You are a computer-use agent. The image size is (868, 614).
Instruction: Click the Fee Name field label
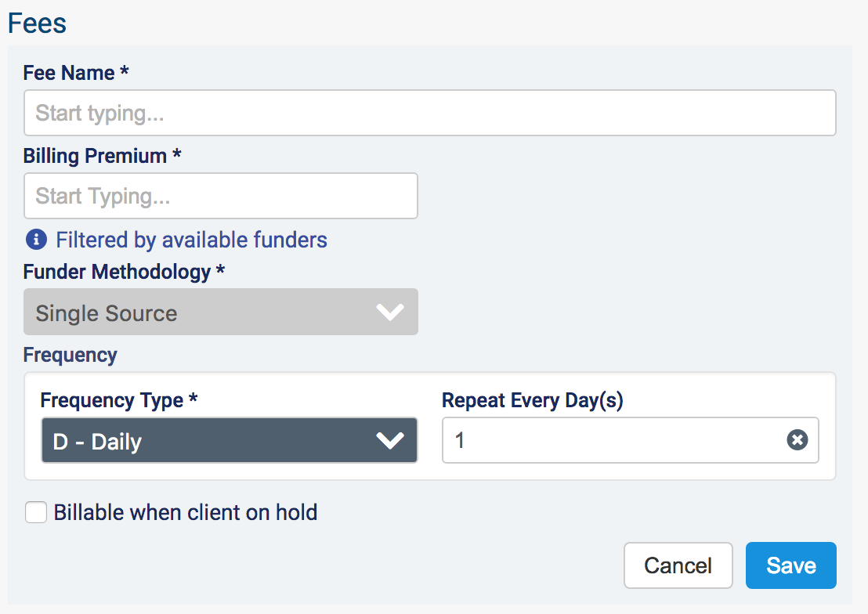(x=76, y=73)
